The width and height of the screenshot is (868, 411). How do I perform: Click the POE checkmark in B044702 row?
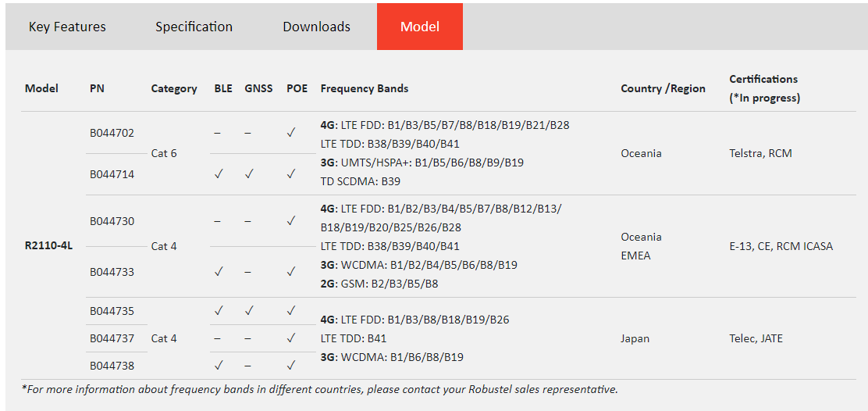click(290, 133)
